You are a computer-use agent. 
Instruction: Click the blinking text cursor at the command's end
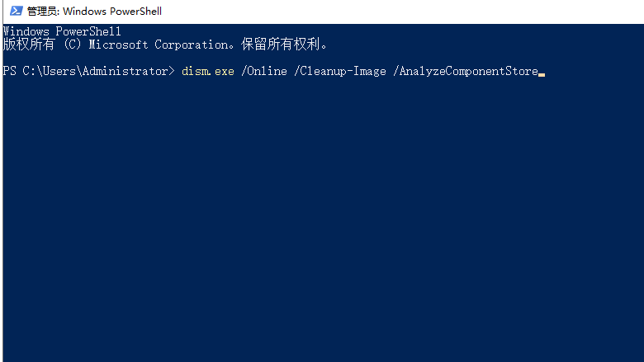click(x=542, y=73)
